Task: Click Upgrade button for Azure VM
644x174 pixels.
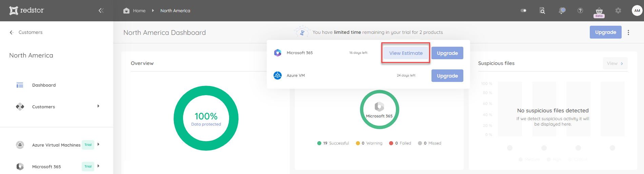Action: click(x=447, y=76)
